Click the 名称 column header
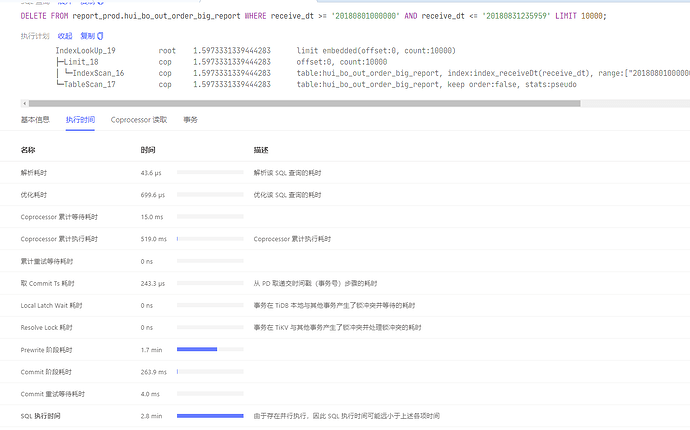 coord(27,150)
